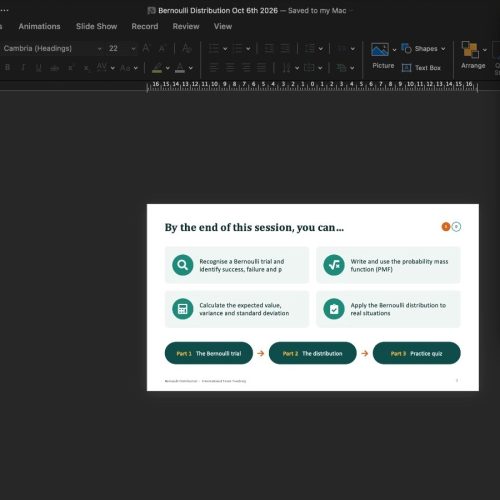
Task: Click Clear Formatting icon
Action: (187, 48)
